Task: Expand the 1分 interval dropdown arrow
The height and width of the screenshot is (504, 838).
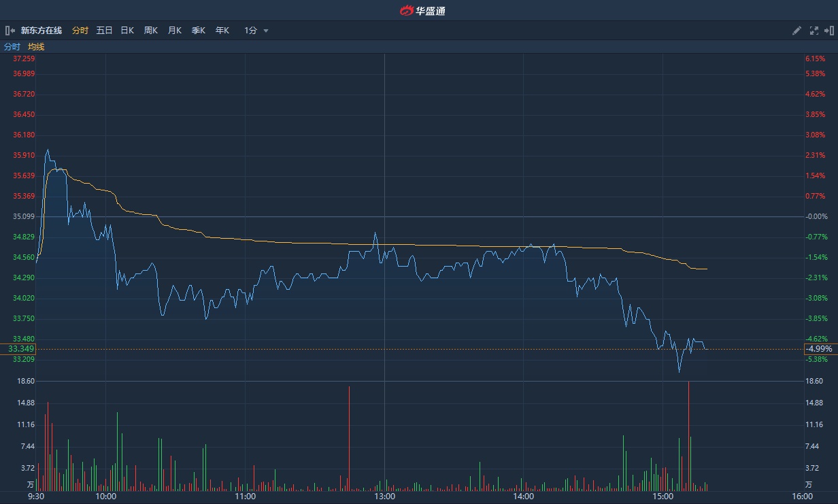Action: coord(266,31)
